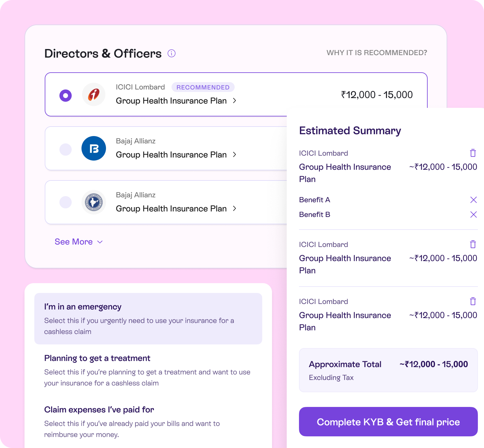Expand the plan chevron in the India emblem Bajaj card
The image size is (484, 448).
tap(235, 208)
